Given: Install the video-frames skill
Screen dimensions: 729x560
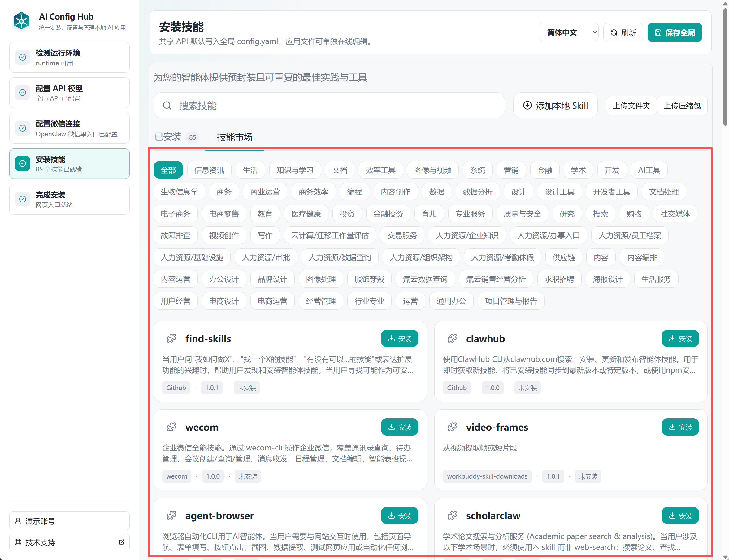Looking at the screenshot, I should click(x=680, y=427).
